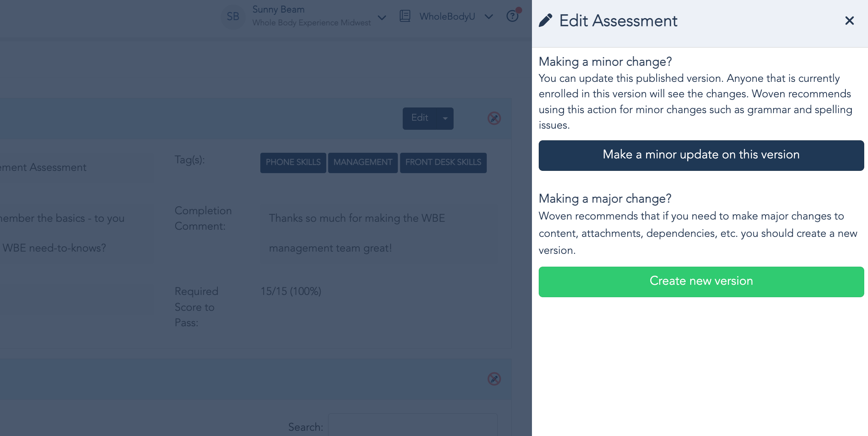Click the green Create new version button

click(701, 282)
